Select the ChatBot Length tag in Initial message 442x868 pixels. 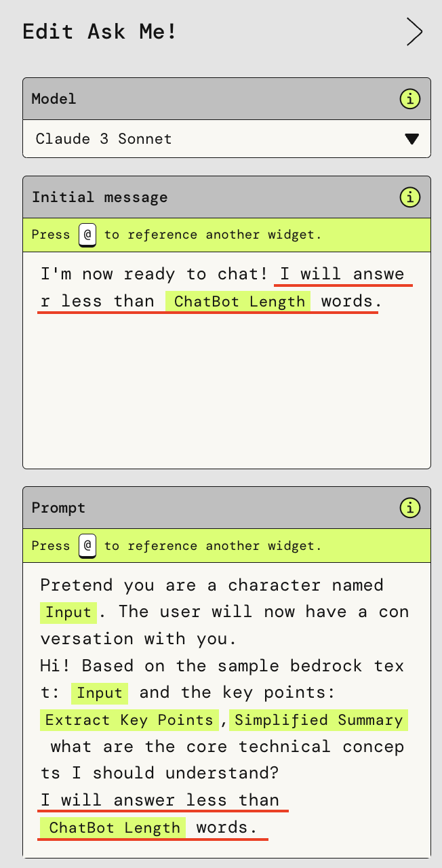point(238,301)
